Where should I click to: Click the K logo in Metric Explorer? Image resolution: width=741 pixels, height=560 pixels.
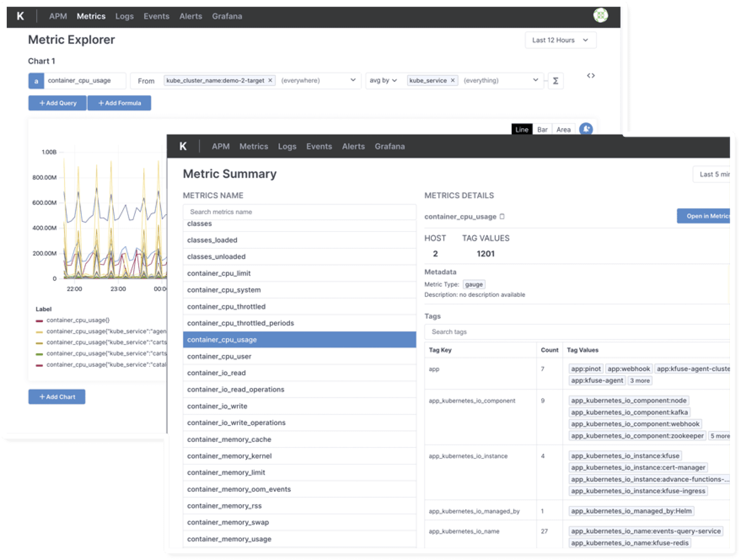coord(20,16)
